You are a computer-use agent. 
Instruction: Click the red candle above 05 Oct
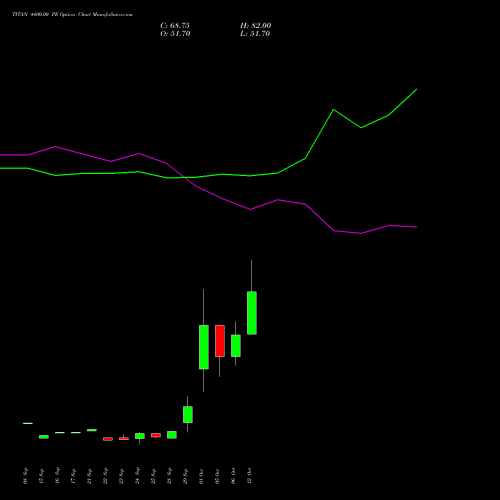[x=220, y=341]
